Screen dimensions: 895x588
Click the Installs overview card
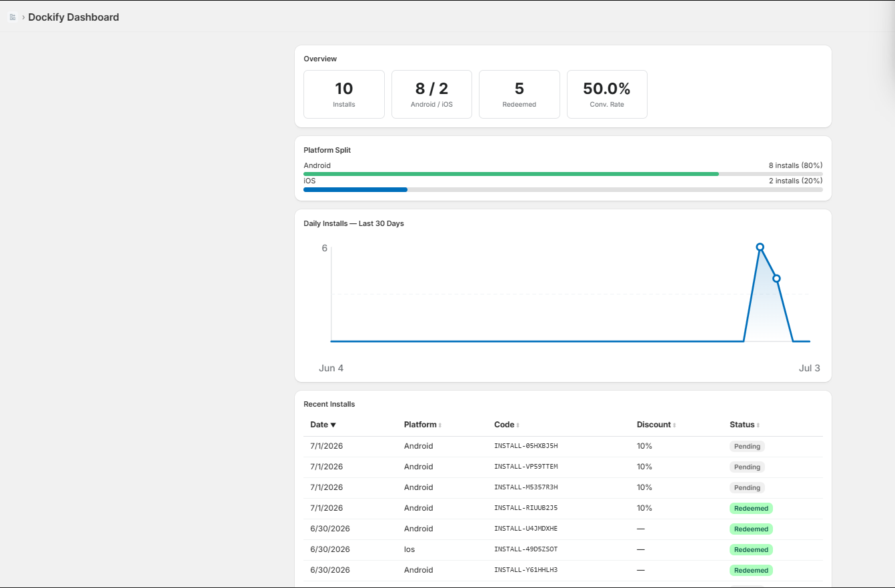pyautogui.click(x=344, y=94)
